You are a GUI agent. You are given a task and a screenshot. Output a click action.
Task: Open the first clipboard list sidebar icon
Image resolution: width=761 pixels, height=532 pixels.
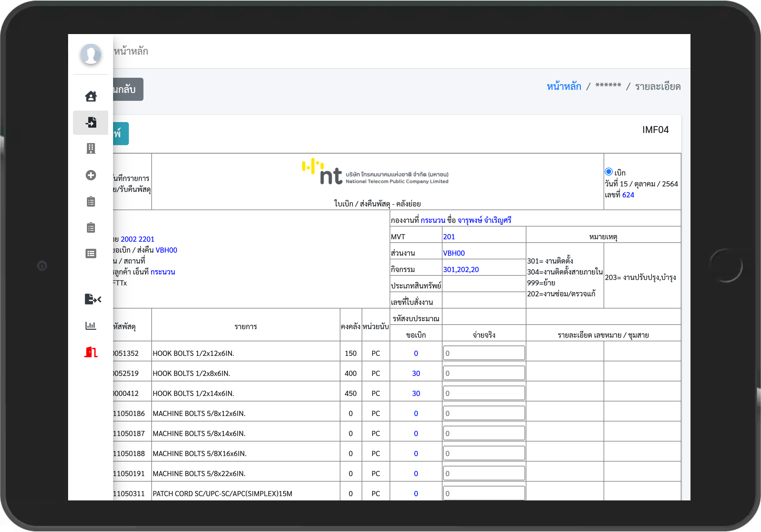coord(91,201)
